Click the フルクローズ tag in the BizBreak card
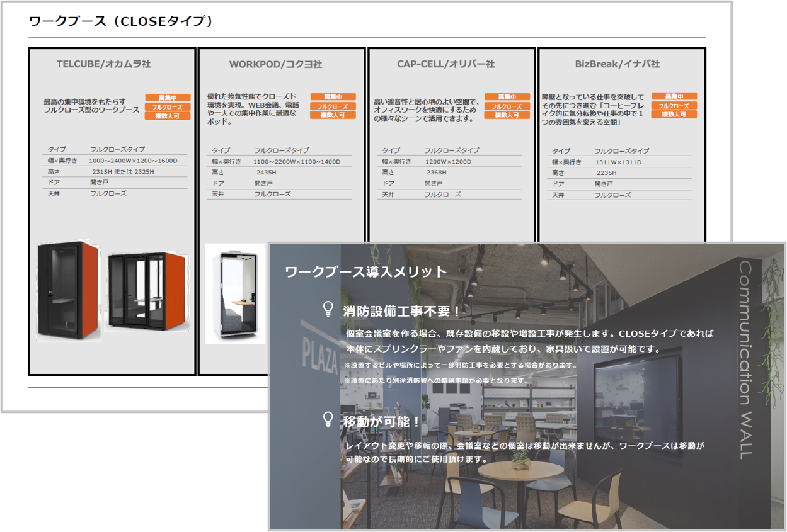Image resolution: width=787 pixels, height=532 pixels. (674, 106)
